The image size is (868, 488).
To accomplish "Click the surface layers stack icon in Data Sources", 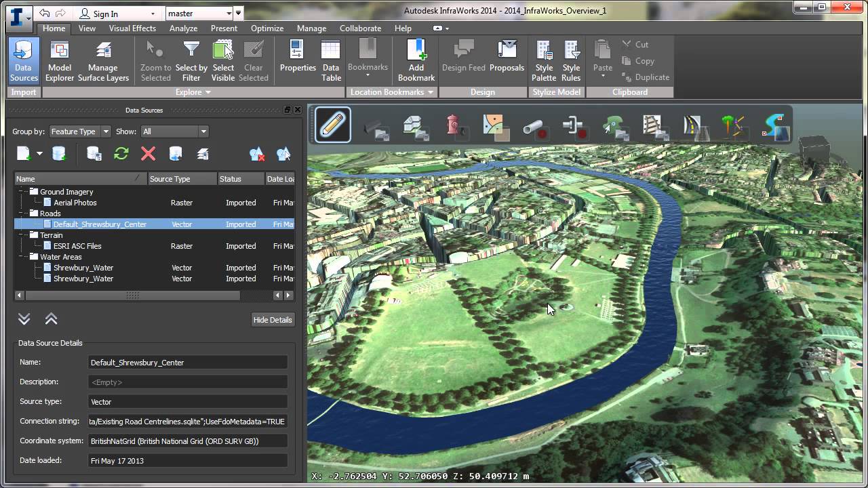I will tap(202, 155).
